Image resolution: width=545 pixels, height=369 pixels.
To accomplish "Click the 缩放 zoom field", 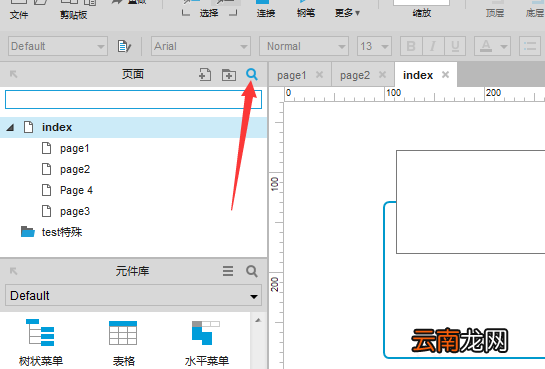I will click(421, 3).
